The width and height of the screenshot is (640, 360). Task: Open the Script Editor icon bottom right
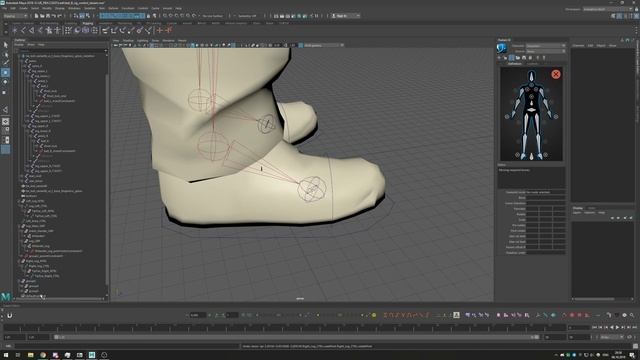point(635,346)
